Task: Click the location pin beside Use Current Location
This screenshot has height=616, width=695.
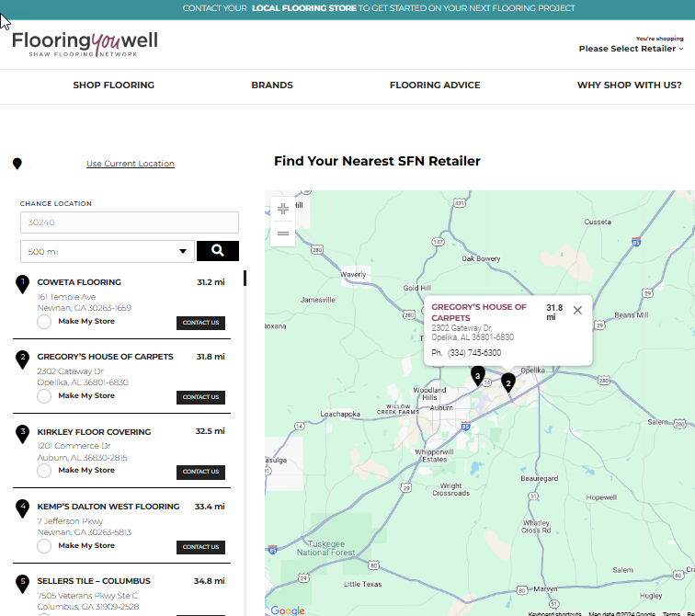Action: pyautogui.click(x=17, y=164)
